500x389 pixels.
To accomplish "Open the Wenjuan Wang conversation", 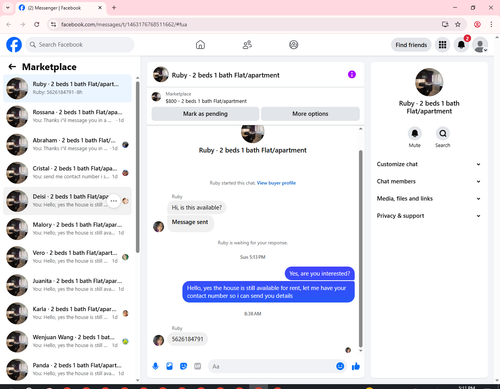I will click(x=67, y=341).
